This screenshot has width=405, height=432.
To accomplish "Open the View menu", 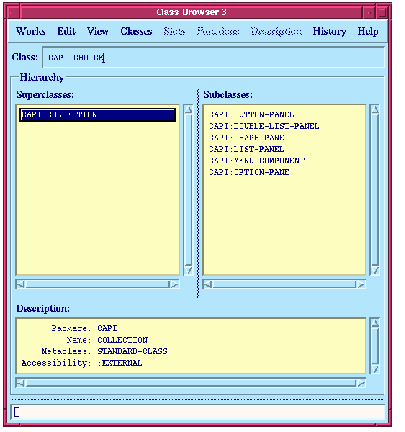I will pyautogui.click(x=97, y=31).
